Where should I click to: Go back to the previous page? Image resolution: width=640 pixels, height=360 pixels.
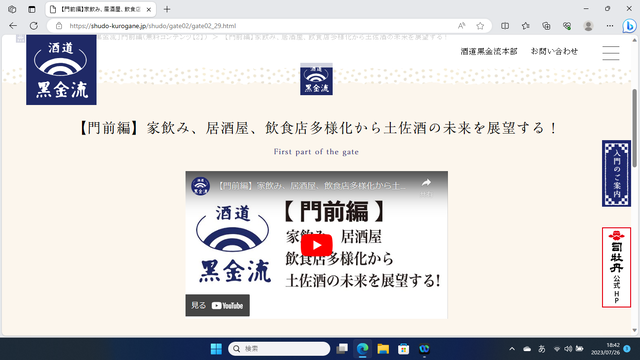pyautogui.click(x=13, y=26)
